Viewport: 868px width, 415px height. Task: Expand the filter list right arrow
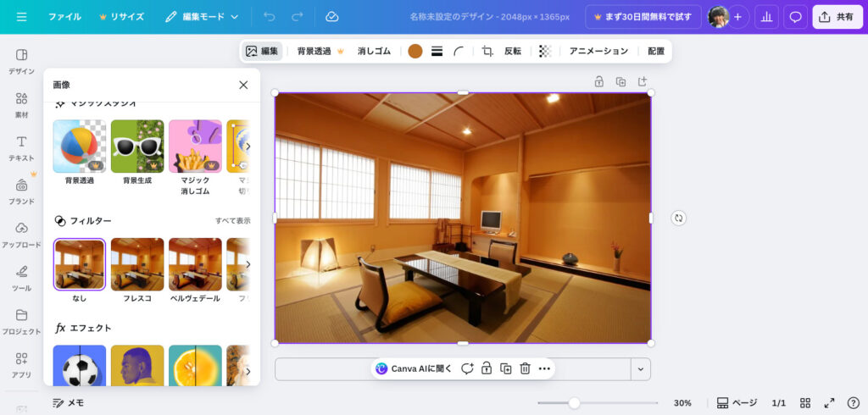click(x=248, y=264)
